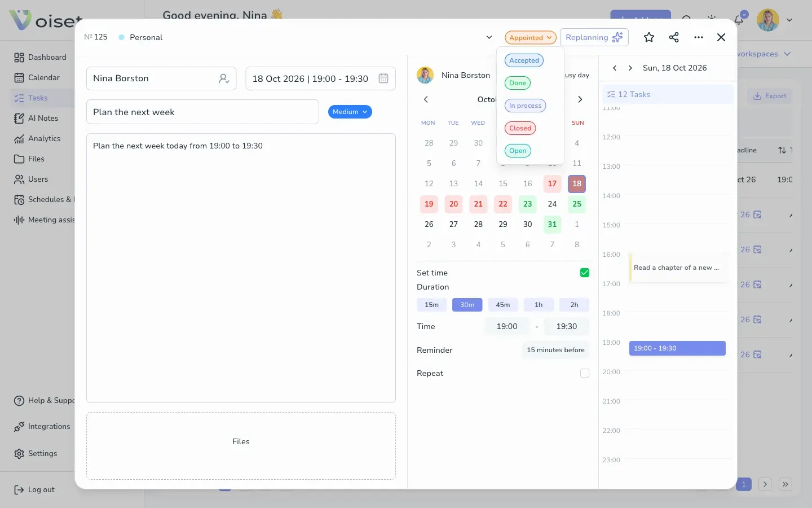This screenshot has width=812, height=508.
Task: Star this task as favorite
Action: tap(649, 37)
